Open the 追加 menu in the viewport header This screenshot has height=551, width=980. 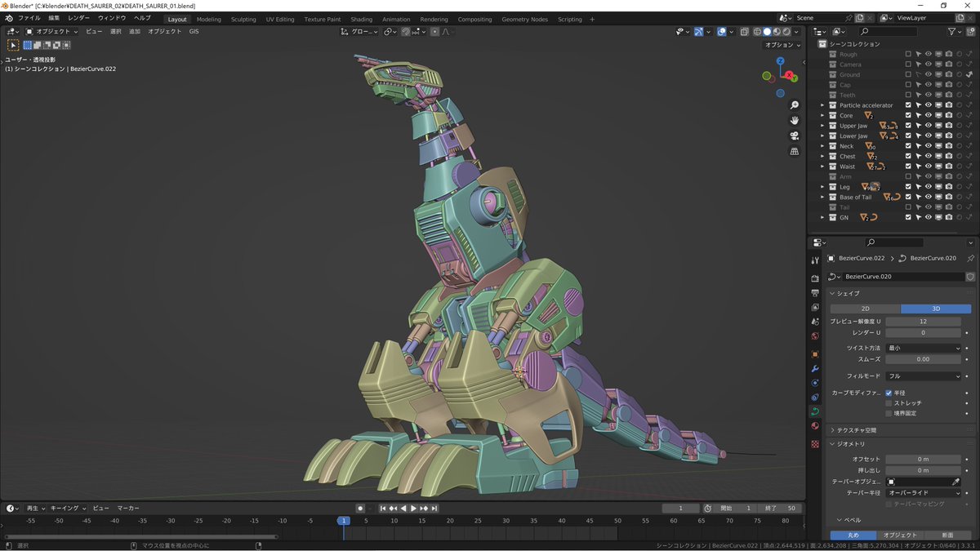pyautogui.click(x=135, y=32)
